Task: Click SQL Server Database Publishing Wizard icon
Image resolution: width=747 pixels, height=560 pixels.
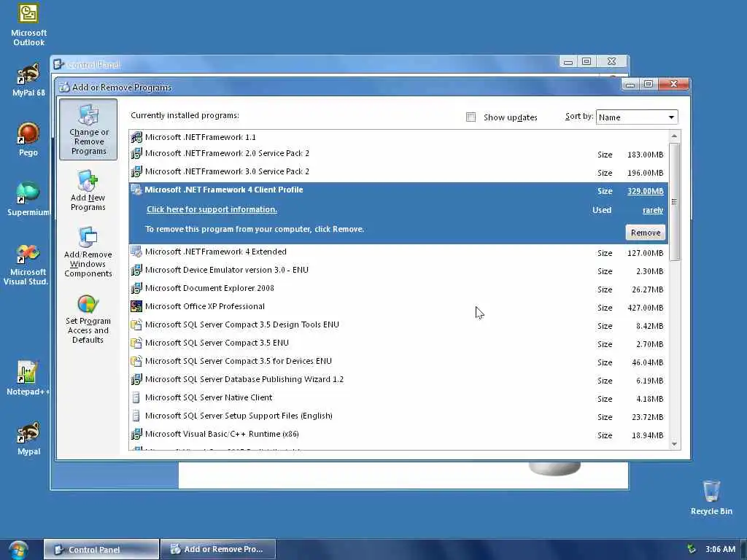Action: click(136, 379)
